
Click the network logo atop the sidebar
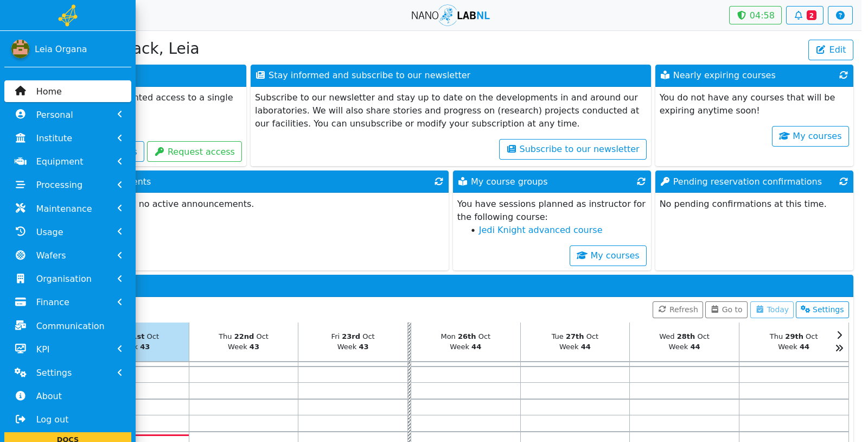pyautogui.click(x=68, y=15)
